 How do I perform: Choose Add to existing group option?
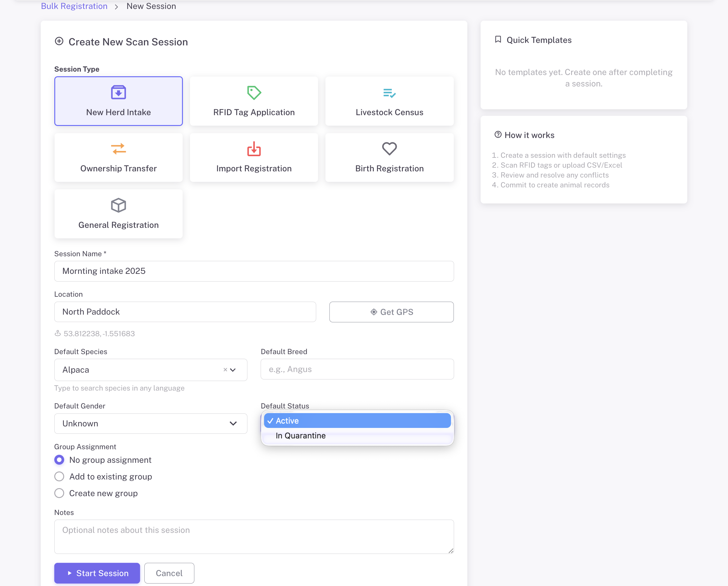[x=60, y=476]
